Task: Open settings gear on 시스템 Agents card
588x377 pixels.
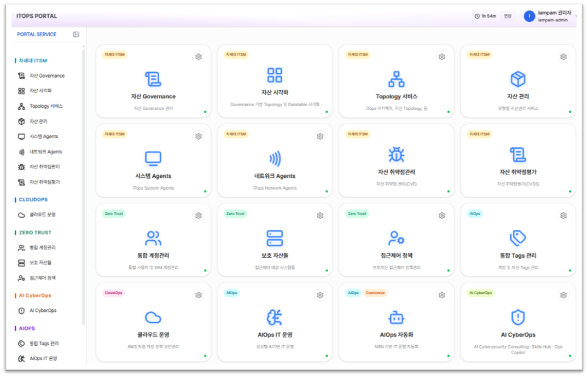Action: point(199,137)
